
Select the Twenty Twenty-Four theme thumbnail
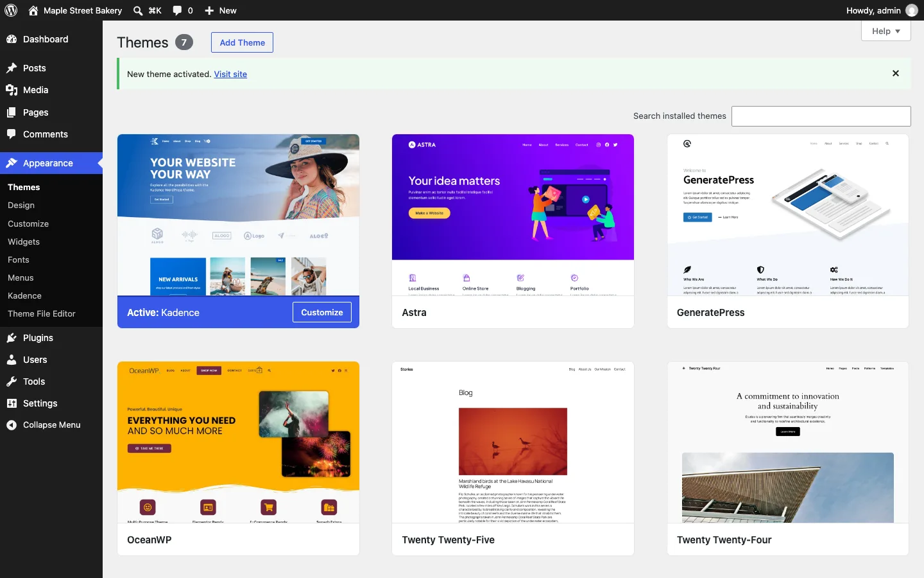pos(788,442)
